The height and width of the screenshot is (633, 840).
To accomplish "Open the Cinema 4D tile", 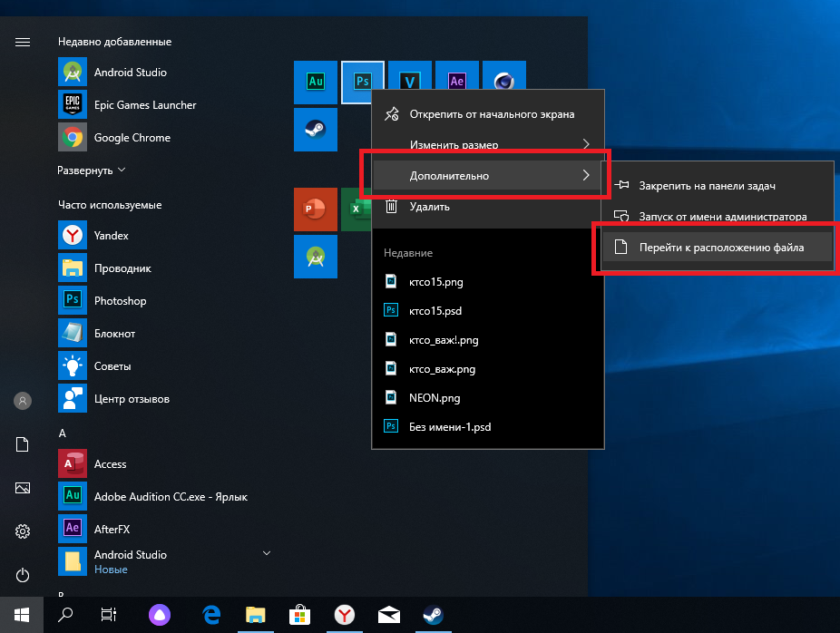I will pos(504,75).
